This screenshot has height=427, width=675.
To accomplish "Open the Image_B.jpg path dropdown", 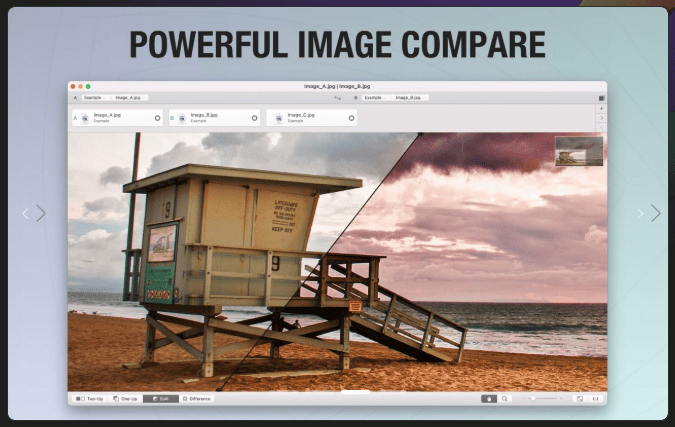I will (410, 98).
